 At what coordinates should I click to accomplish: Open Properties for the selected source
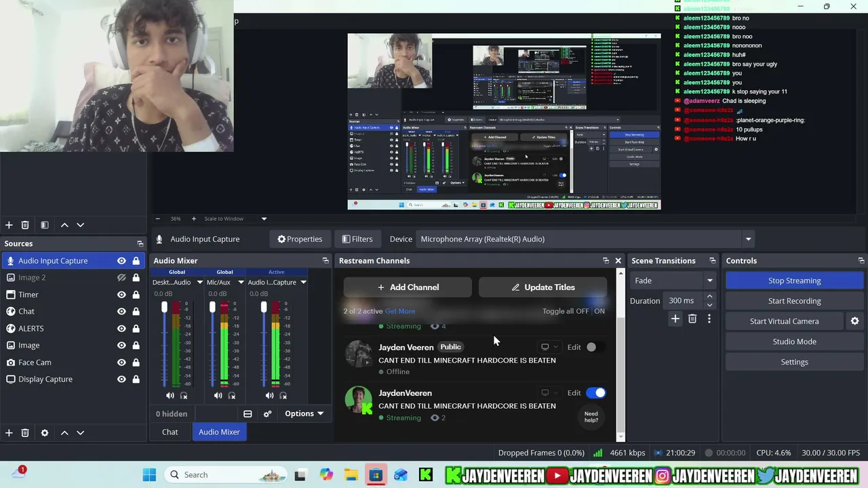point(300,239)
